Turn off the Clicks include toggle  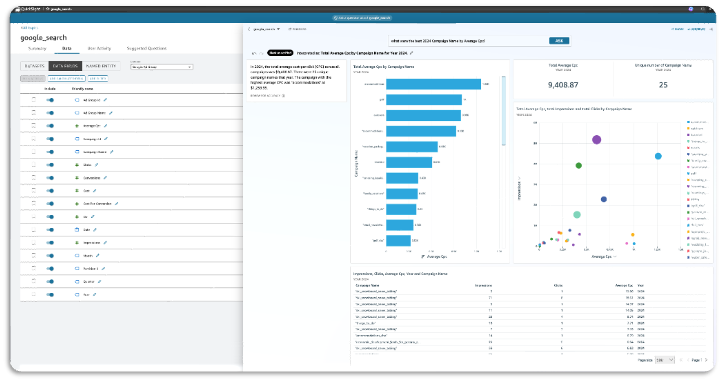pyautogui.click(x=50, y=165)
